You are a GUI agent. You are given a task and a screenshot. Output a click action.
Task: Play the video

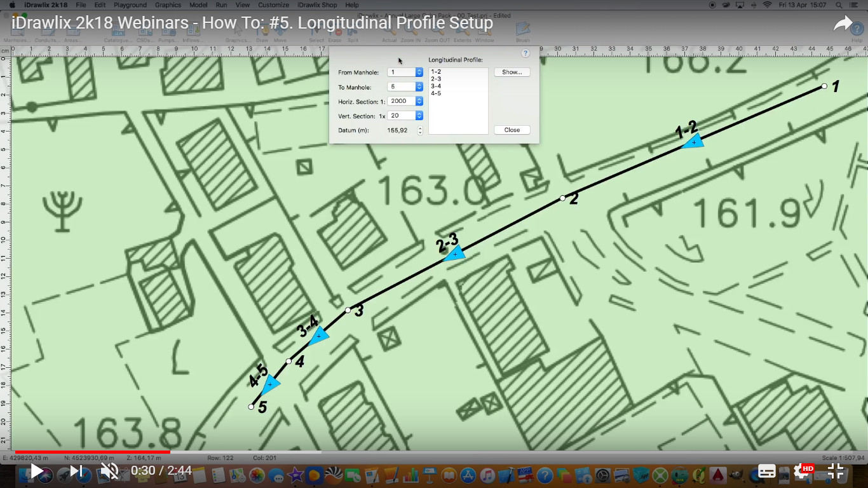37,471
